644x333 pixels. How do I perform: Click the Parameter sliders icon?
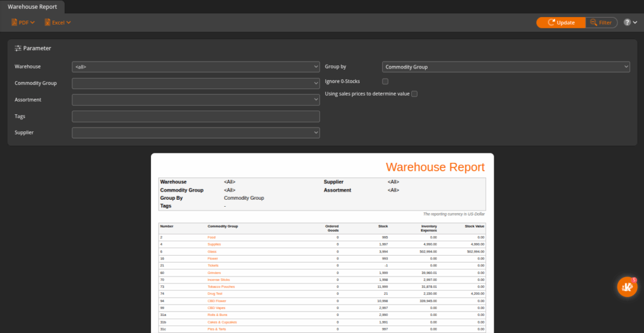18,48
